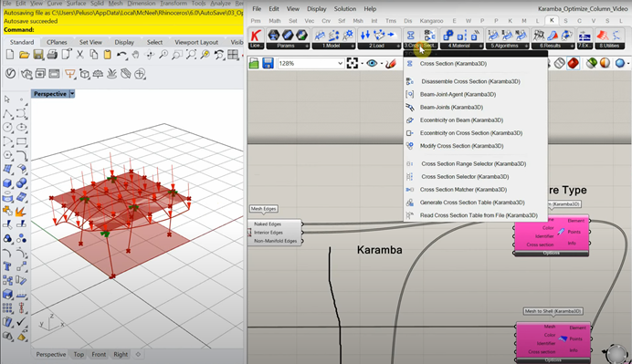Switch to the Set View toolbar tab
The image size is (632, 364).
pos(90,42)
